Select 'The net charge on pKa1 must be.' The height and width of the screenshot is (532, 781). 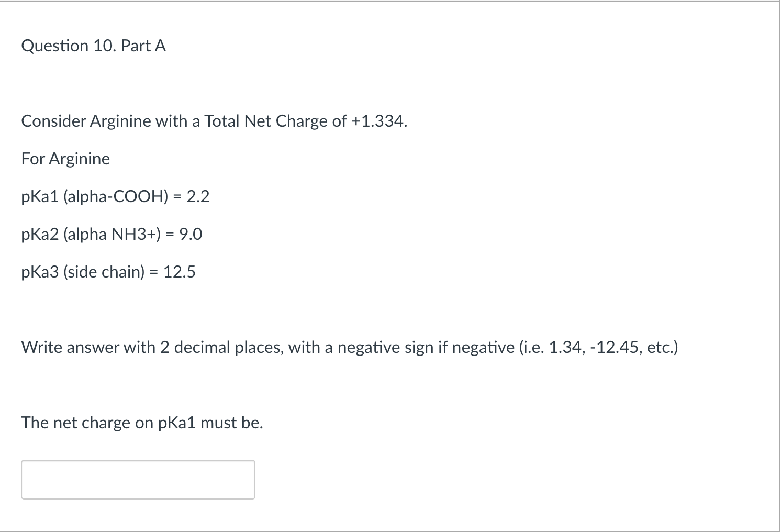141,423
